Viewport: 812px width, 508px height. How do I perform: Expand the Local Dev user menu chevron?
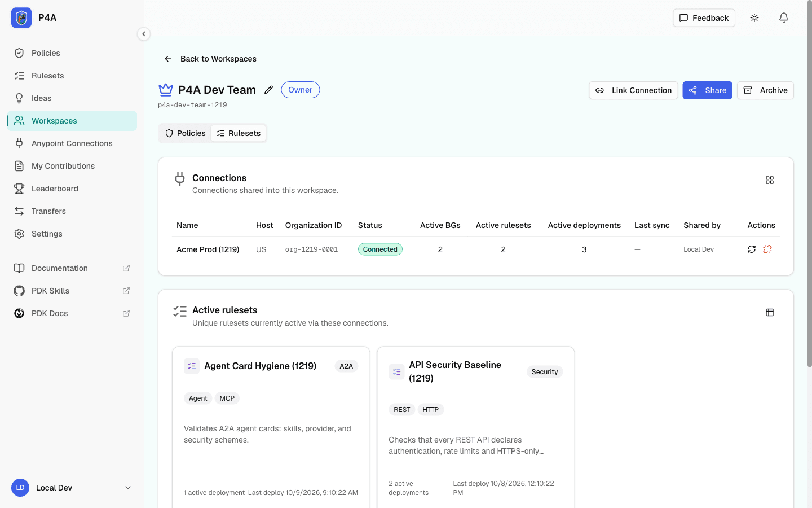128,488
